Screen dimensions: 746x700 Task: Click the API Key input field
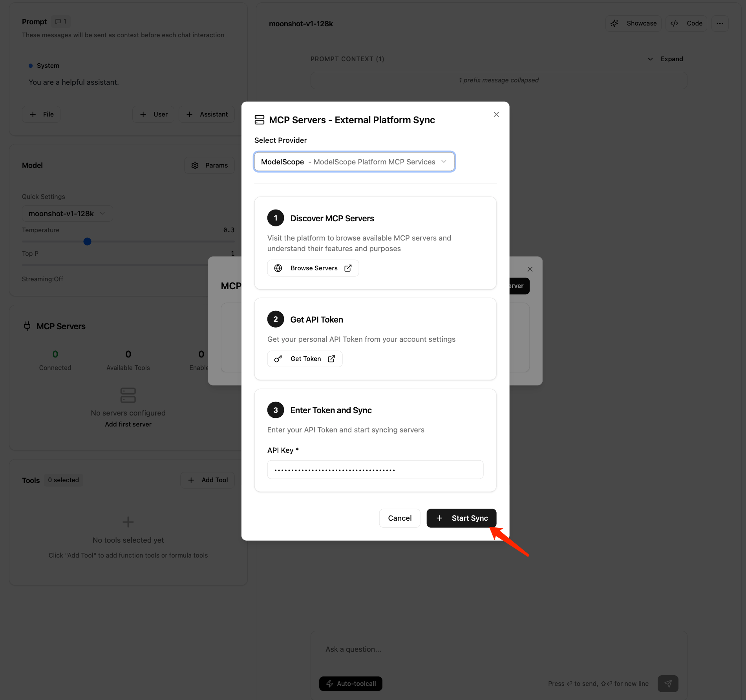[375, 470]
